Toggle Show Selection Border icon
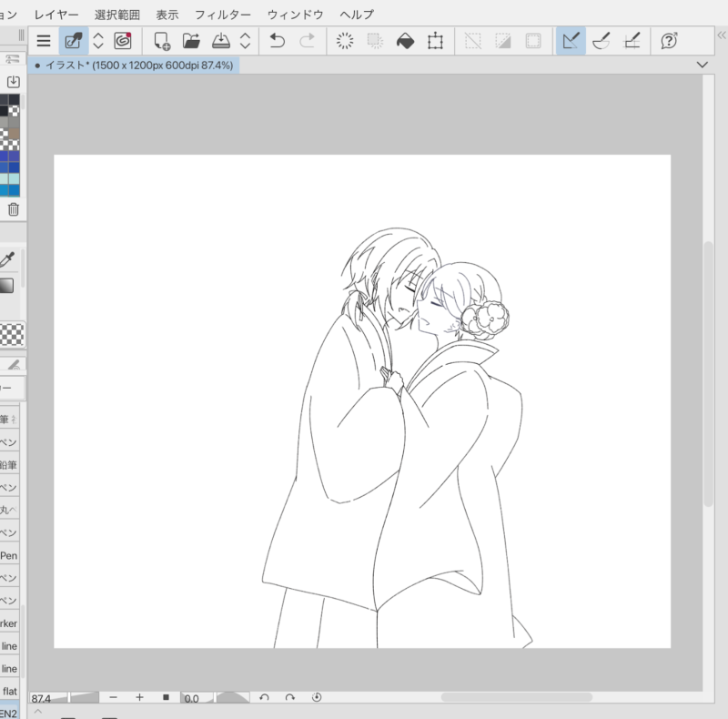 click(x=533, y=41)
